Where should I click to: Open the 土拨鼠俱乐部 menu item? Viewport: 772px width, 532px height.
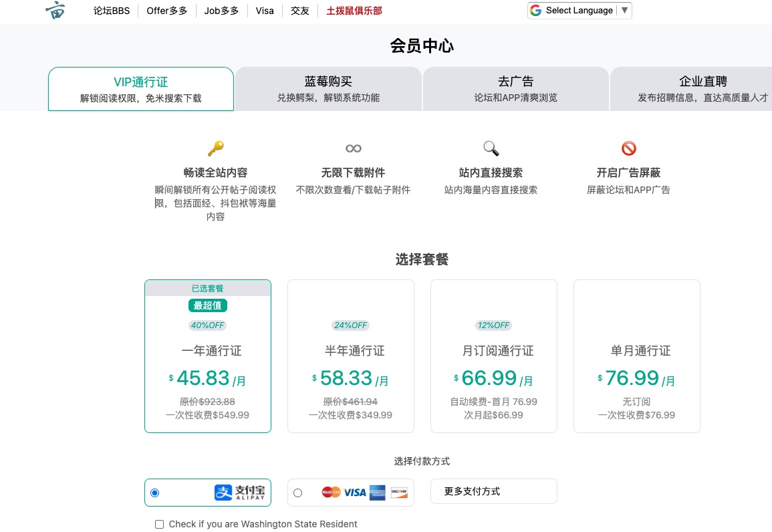pyautogui.click(x=354, y=11)
